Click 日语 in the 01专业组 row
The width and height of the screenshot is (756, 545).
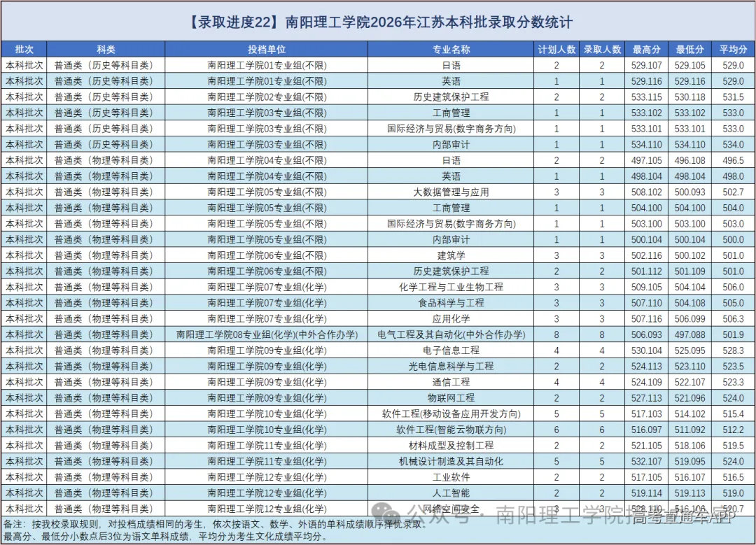tap(451, 65)
